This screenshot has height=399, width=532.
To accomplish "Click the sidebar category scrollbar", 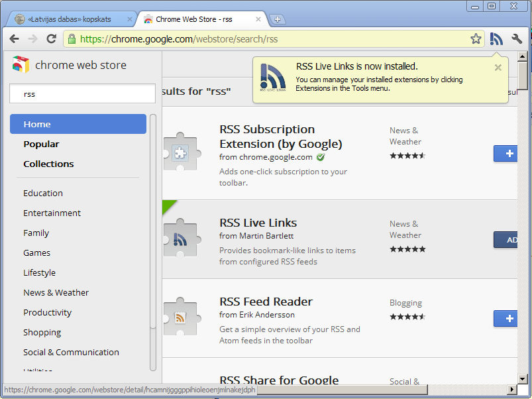I will click(153, 243).
